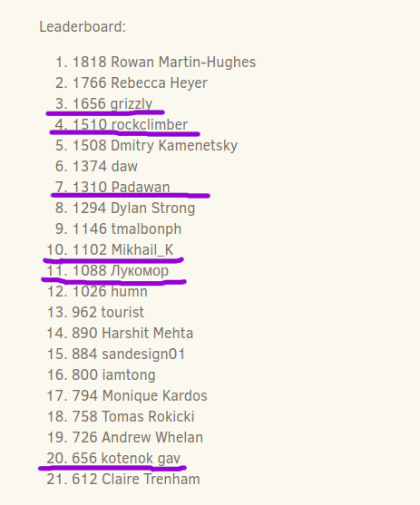The image size is (420, 505).
Task: Click the Harshit Mehta row
Action: coord(120,333)
